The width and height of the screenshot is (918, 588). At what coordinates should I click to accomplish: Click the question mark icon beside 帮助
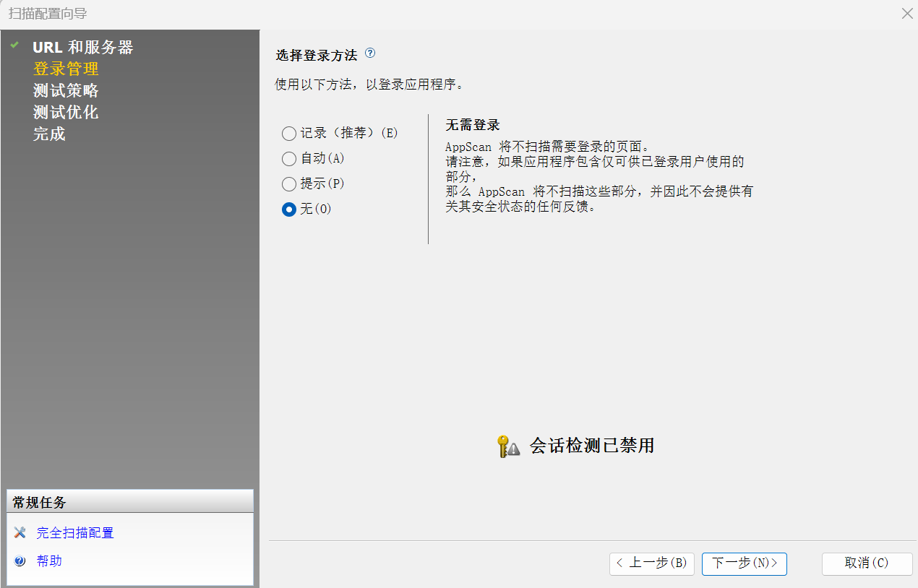point(20,561)
